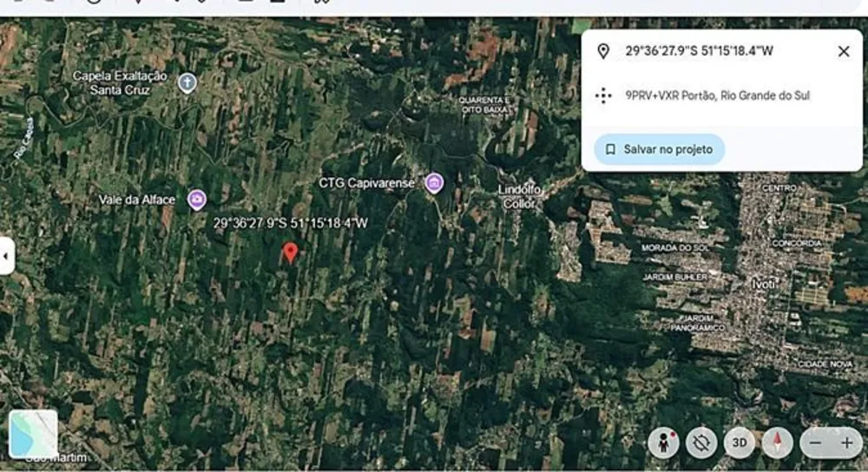Click the Salvar no projeto button
Viewport: 868px width, 472px height.
pyautogui.click(x=660, y=149)
